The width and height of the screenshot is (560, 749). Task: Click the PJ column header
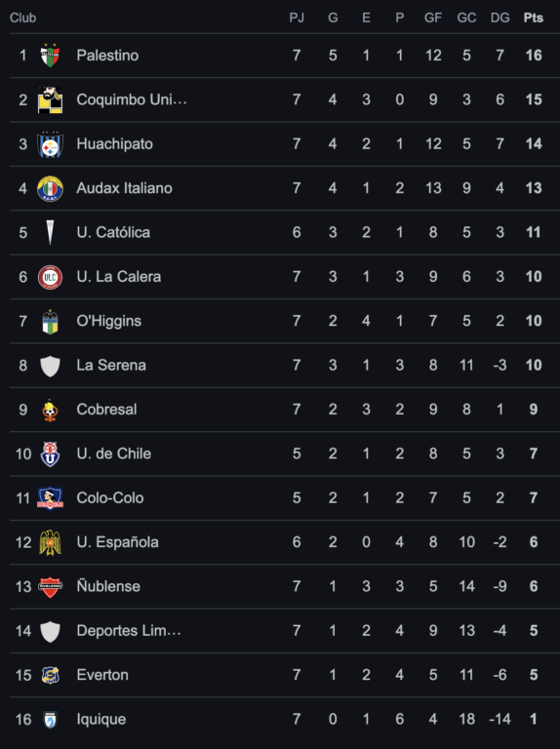pyautogui.click(x=297, y=18)
